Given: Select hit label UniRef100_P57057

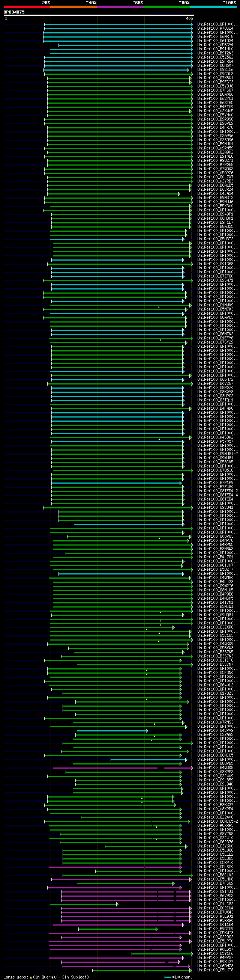Looking at the screenshot, I should tap(215, 441).
